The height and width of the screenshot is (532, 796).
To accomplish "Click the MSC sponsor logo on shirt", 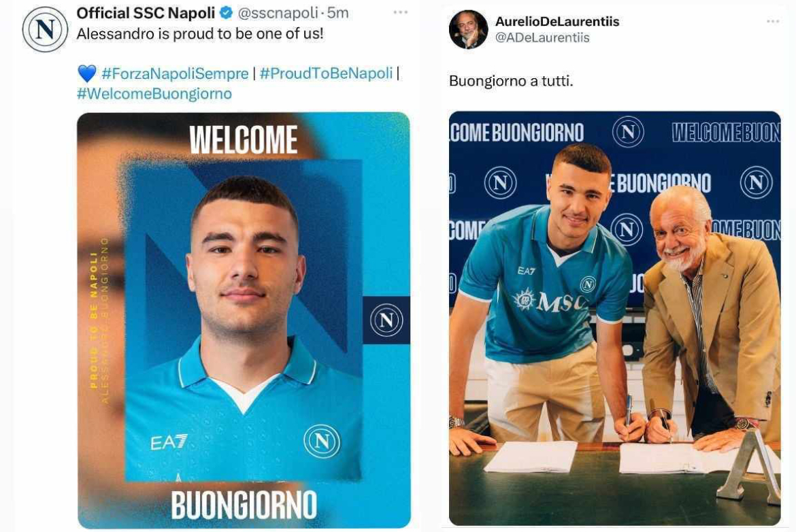I will pos(549,301).
